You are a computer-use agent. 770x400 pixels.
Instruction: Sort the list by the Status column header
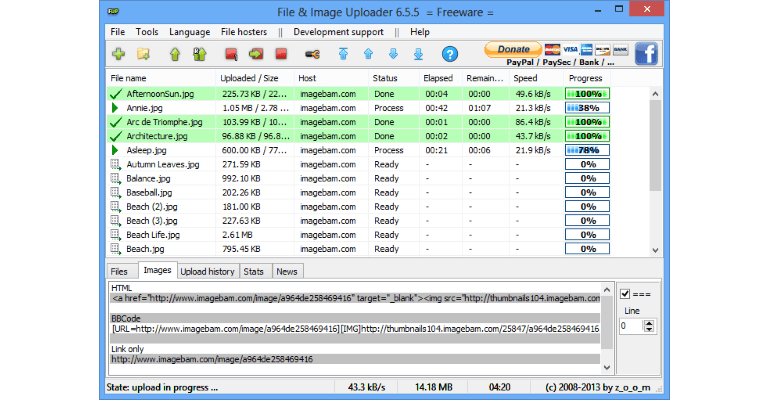(x=385, y=78)
